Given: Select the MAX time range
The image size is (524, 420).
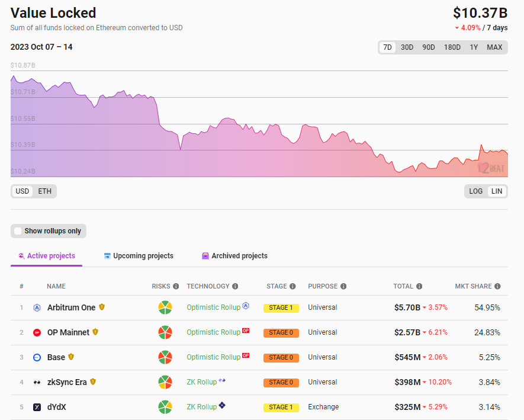Looking at the screenshot, I should (494, 47).
